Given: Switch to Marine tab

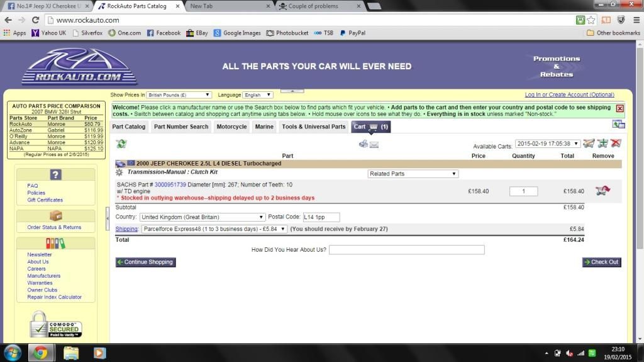Looking at the screenshot, I should 264,127.
